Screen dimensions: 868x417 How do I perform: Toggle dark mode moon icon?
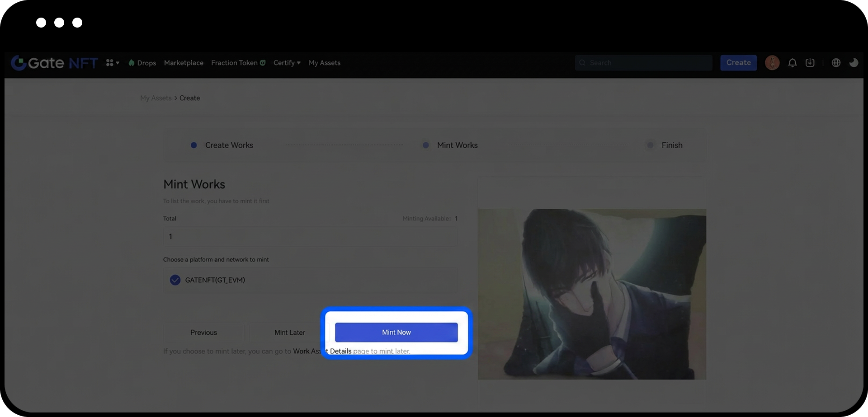[x=854, y=63]
